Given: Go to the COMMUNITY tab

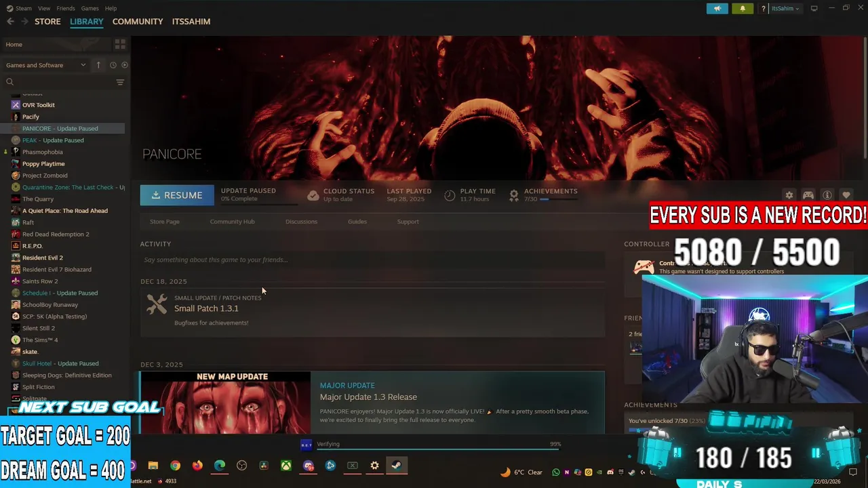Looking at the screenshot, I should coord(138,22).
